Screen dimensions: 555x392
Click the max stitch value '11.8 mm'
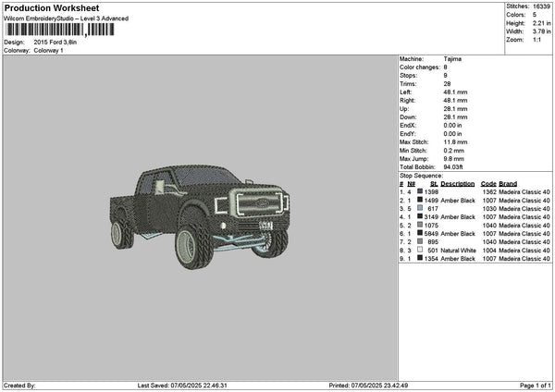click(455, 142)
